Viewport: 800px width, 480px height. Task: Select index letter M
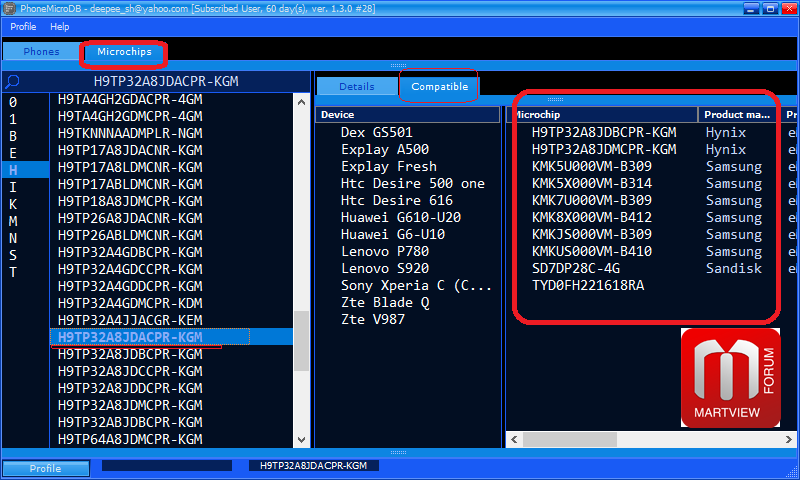tap(13, 221)
